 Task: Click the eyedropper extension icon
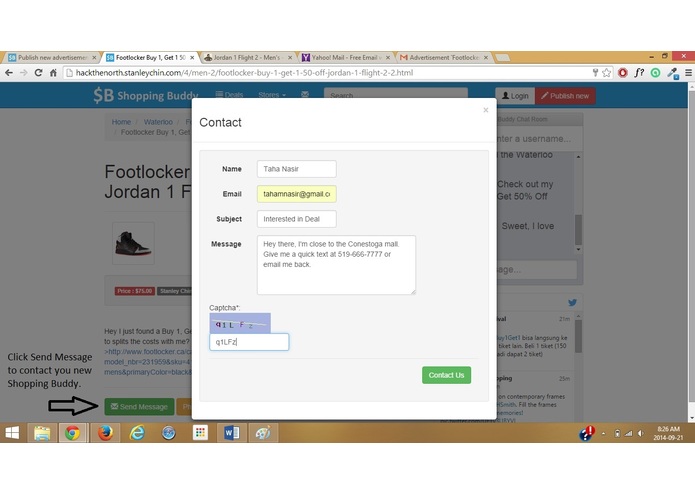[673, 73]
